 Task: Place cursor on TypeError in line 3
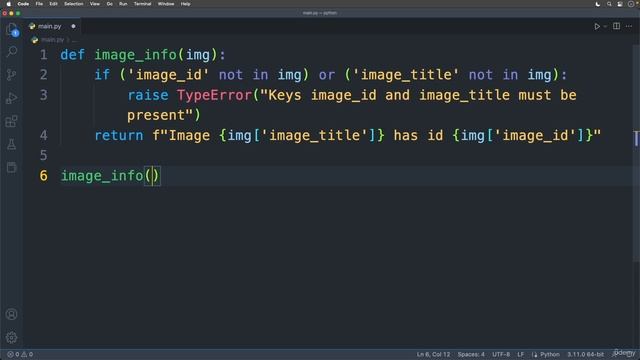tap(214, 95)
